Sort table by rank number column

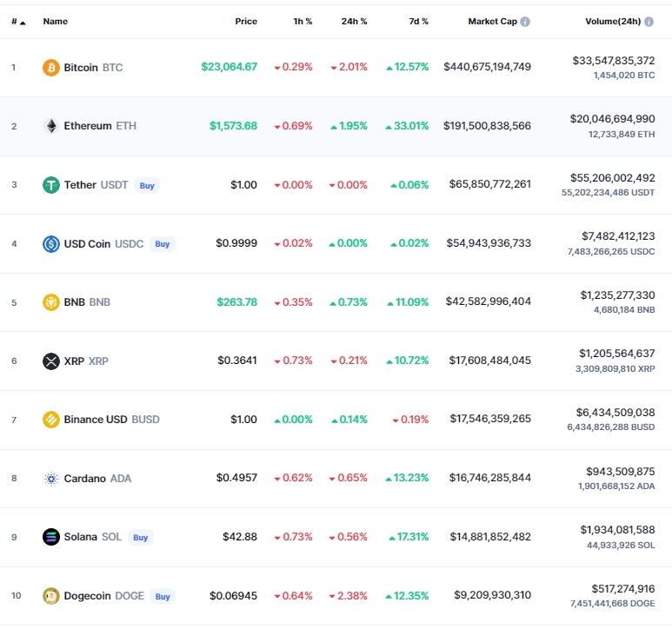[x=17, y=22]
